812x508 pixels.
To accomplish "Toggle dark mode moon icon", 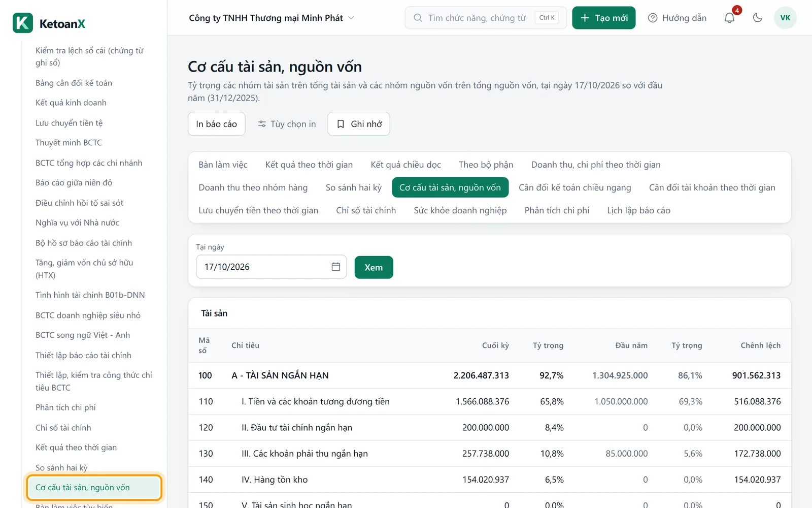I will (x=758, y=18).
